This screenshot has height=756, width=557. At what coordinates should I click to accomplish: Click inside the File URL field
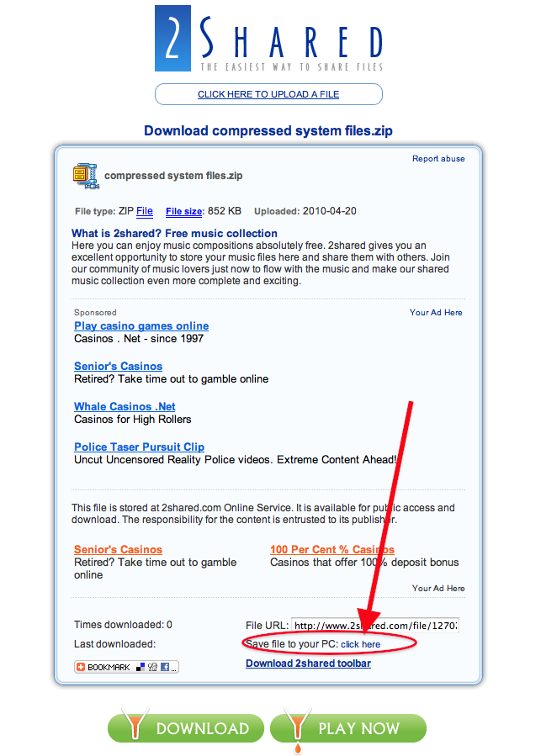point(375,626)
